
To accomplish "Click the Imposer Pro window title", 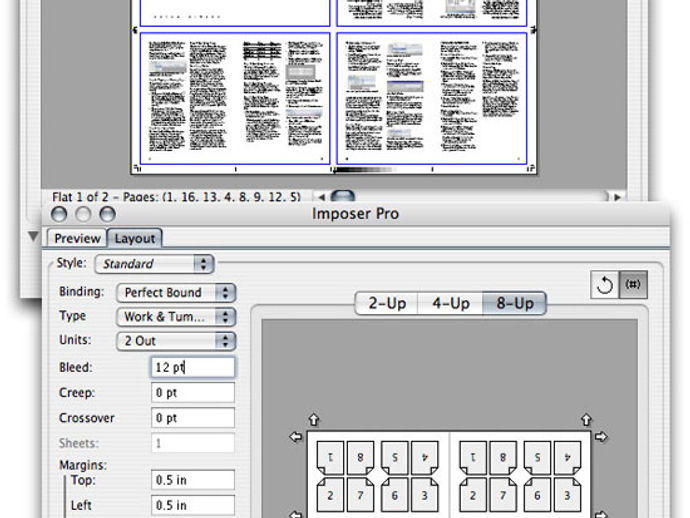I will pos(356,214).
